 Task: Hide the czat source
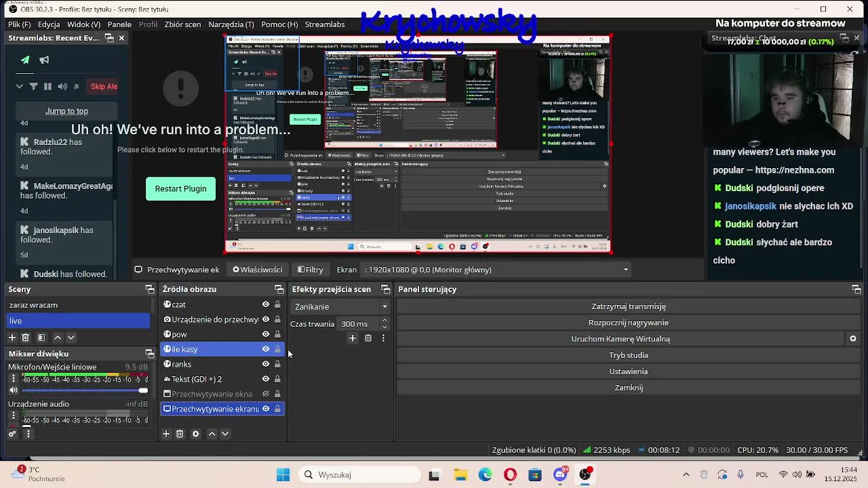(x=266, y=304)
